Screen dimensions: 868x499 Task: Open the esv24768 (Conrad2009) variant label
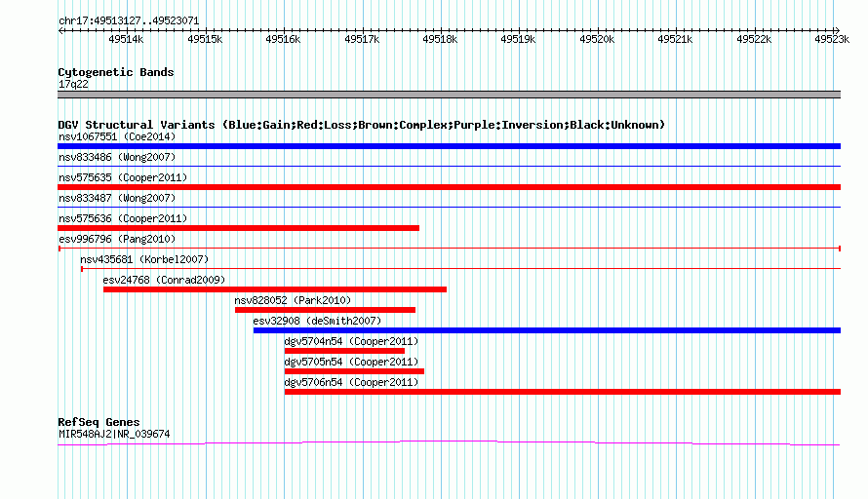(x=164, y=280)
